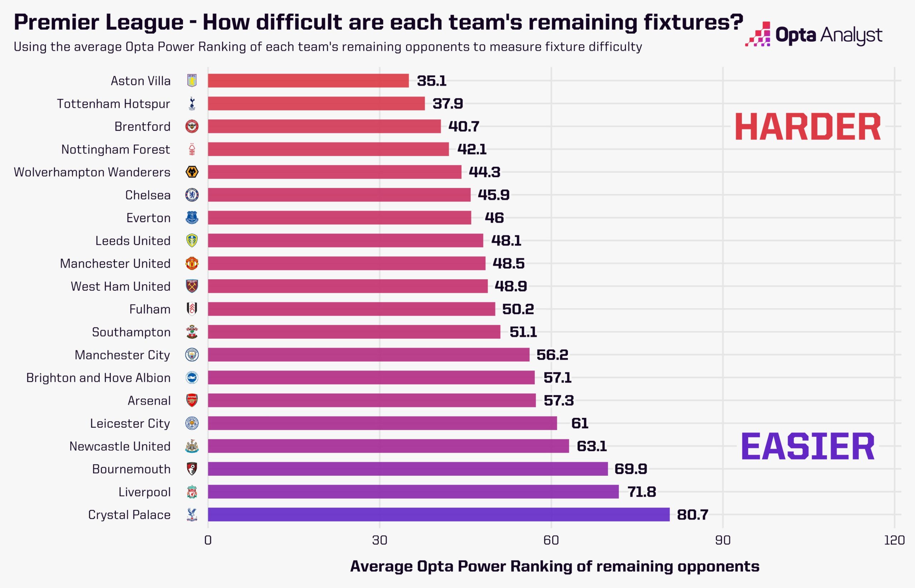Click the HARDER annotation text
915x588 pixels.
click(x=808, y=127)
